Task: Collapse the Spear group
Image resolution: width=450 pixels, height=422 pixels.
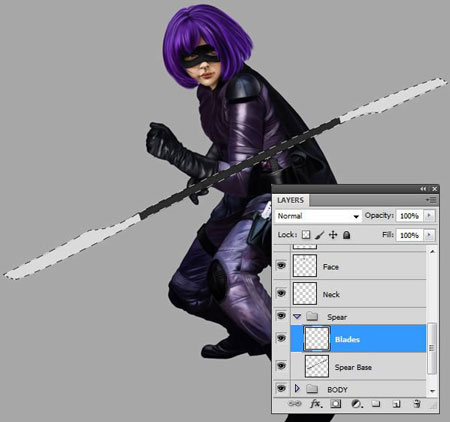Action: pos(297,316)
